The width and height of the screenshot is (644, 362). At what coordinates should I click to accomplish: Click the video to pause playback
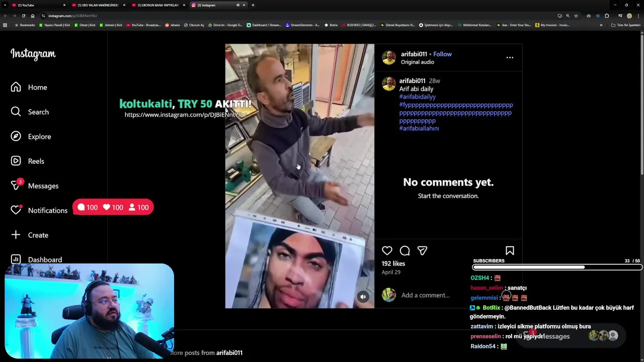point(299,176)
